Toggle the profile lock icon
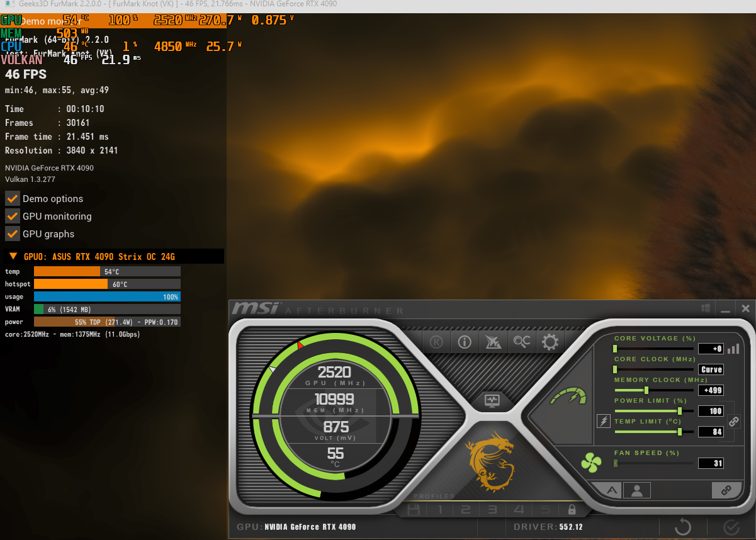This screenshot has height=540, width=756. (572, 510)
